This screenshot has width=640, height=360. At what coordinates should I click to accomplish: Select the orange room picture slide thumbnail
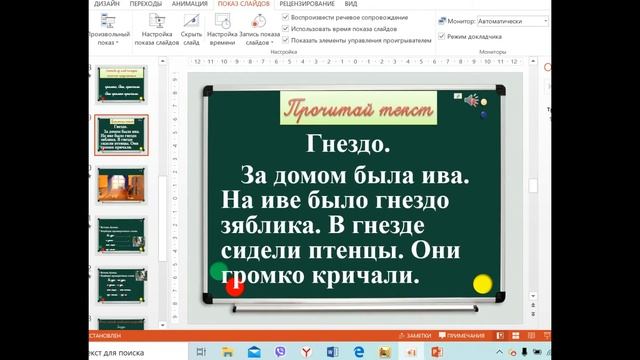[121, 186]
